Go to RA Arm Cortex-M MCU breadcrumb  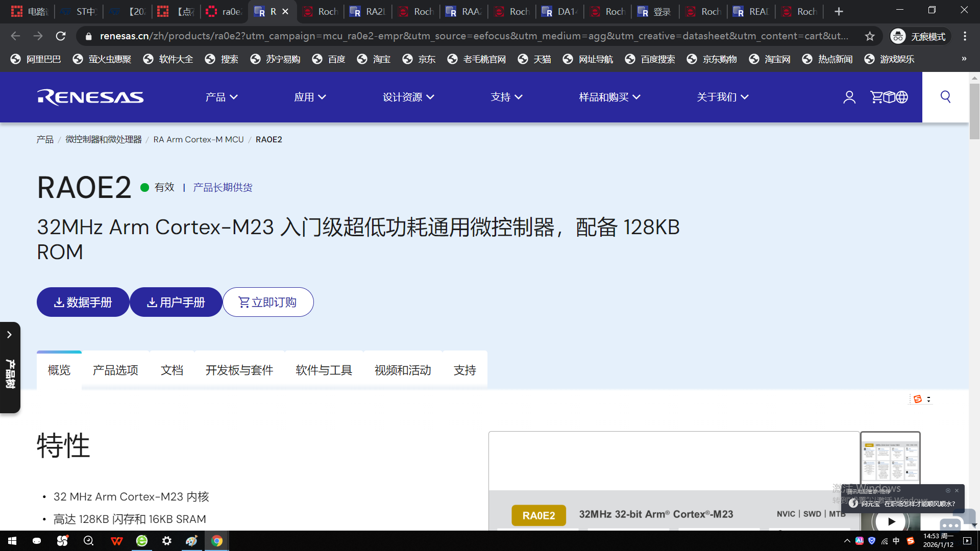(199, 139)
